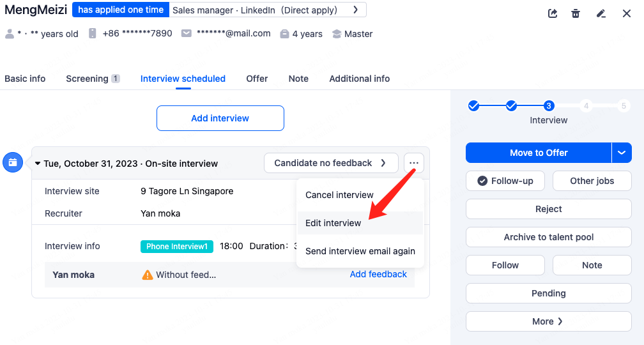The height and width of the screenshot is (345, 644).
Task: Click the first completed checkmark stage circle
Action: pos(473,106)
